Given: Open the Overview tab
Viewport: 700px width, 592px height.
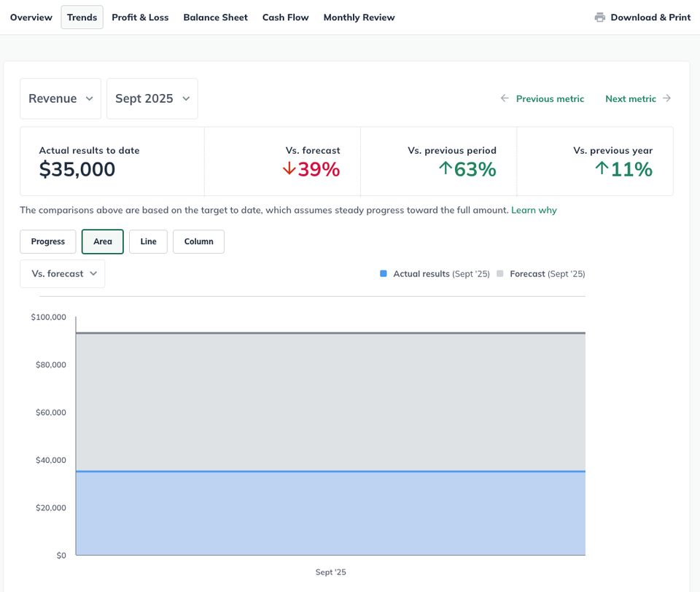Looking at the screenshot, I should click(x=31, y=17).
